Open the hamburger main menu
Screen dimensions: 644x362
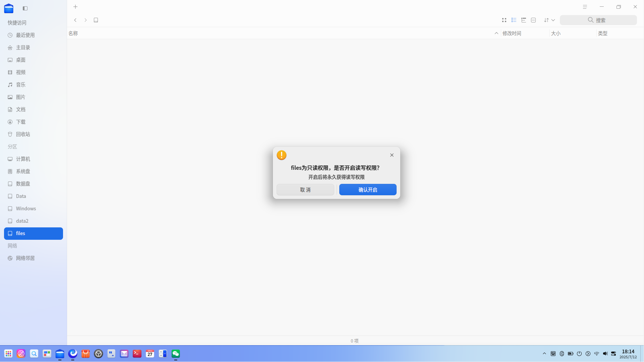[x=585, y=7]
